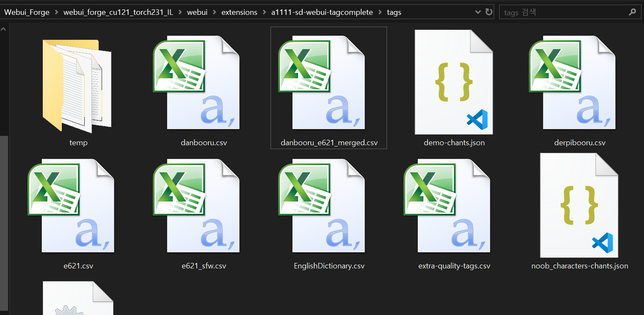Select the EnglishDictionary.csv file icon

point(321,206)
